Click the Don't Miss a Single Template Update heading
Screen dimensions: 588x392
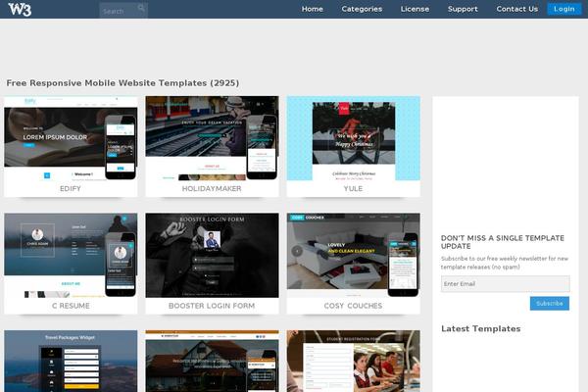click(x=503, y=242)
